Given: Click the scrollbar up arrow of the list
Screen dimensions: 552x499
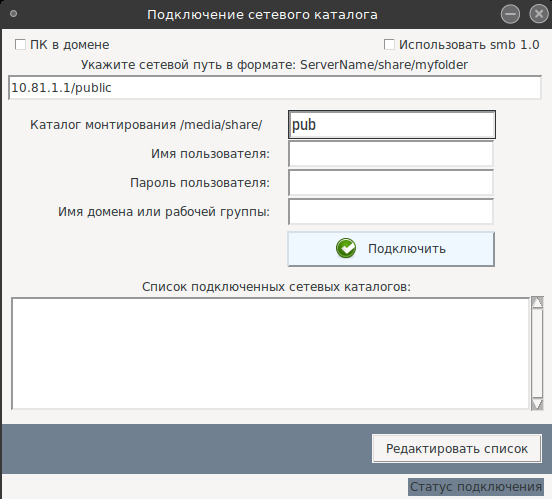Looking at the screenshot, I should [537, 302].
